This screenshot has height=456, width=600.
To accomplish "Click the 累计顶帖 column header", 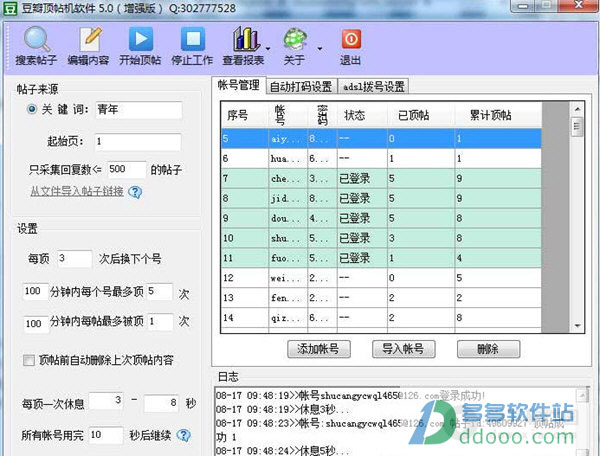I will click(x=498, y=115).
